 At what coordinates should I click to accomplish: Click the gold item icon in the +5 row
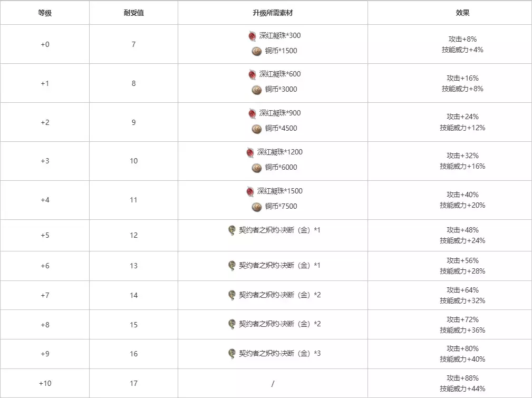(231, 230)
